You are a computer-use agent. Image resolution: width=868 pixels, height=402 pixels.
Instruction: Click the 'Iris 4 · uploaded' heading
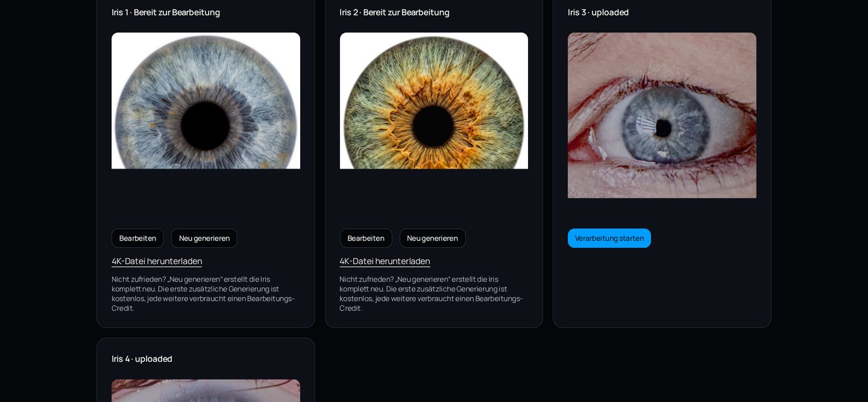pos(142,359)
